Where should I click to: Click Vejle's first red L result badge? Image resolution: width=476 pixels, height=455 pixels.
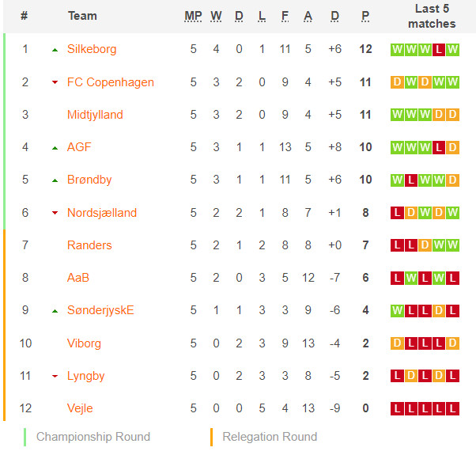(x=397, y=409)
